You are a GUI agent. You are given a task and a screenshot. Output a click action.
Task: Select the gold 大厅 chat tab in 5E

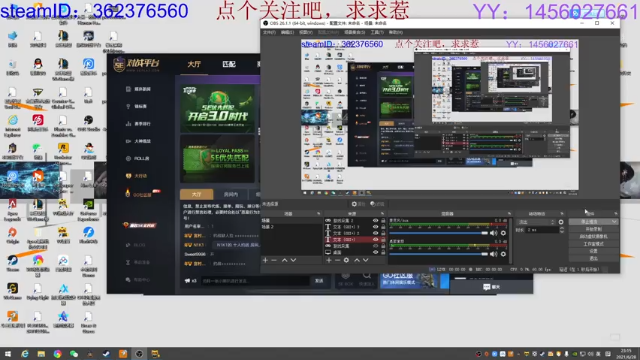[x=196, y=194]
